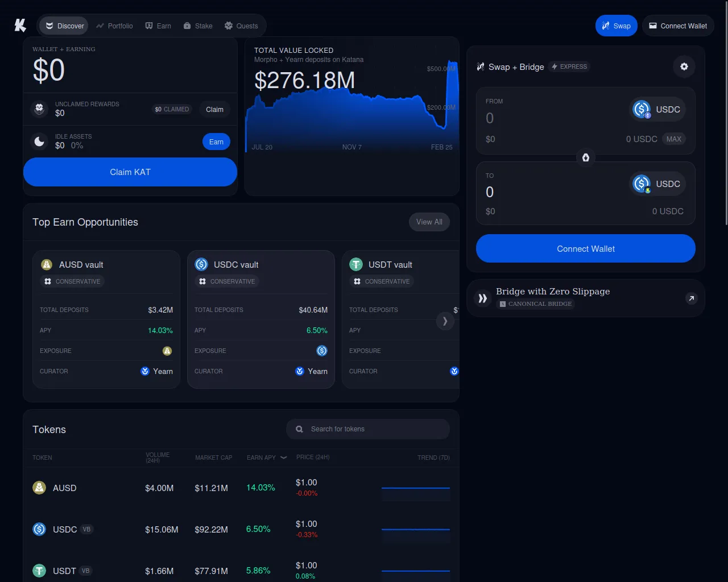The width and height of the screenshot is (728, 582).
Task: Click the conservative badge icon in USDC vault
Action: pos(202,281)
